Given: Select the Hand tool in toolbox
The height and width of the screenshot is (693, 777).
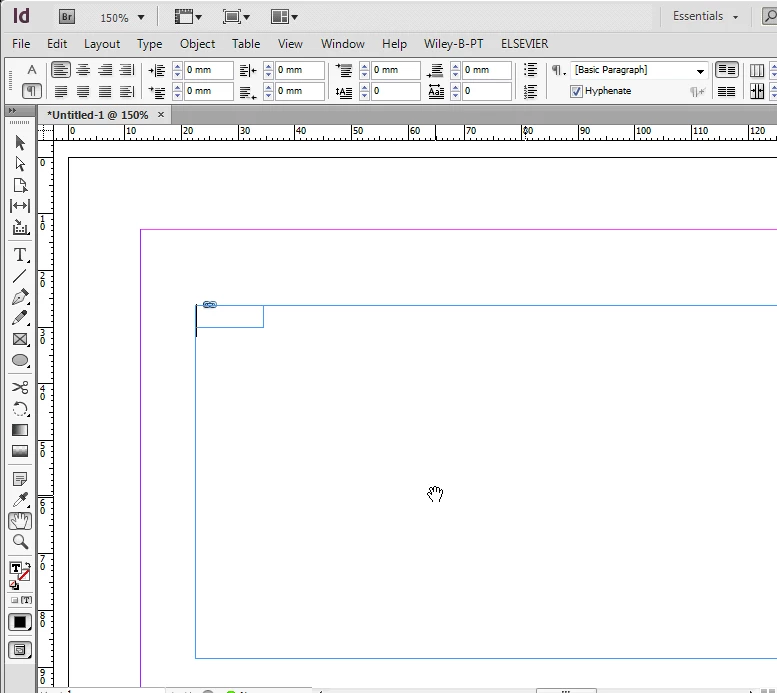Looking at the screenshot, I should tap(20, 521).
